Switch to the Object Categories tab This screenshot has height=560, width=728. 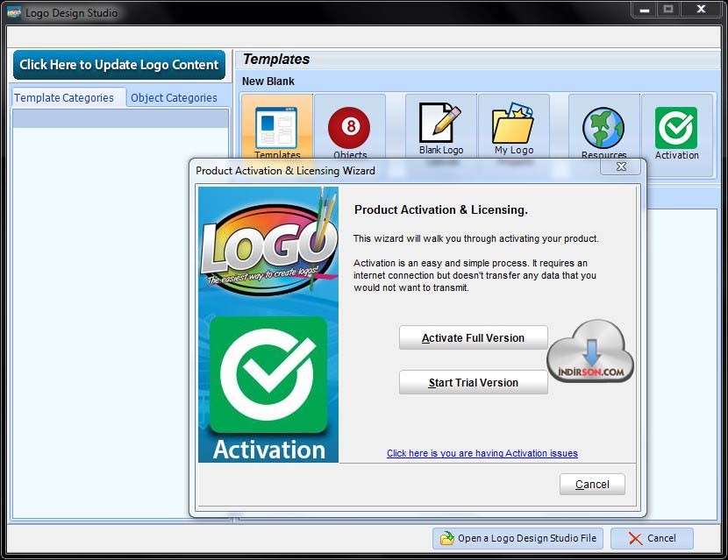[175, 98]
